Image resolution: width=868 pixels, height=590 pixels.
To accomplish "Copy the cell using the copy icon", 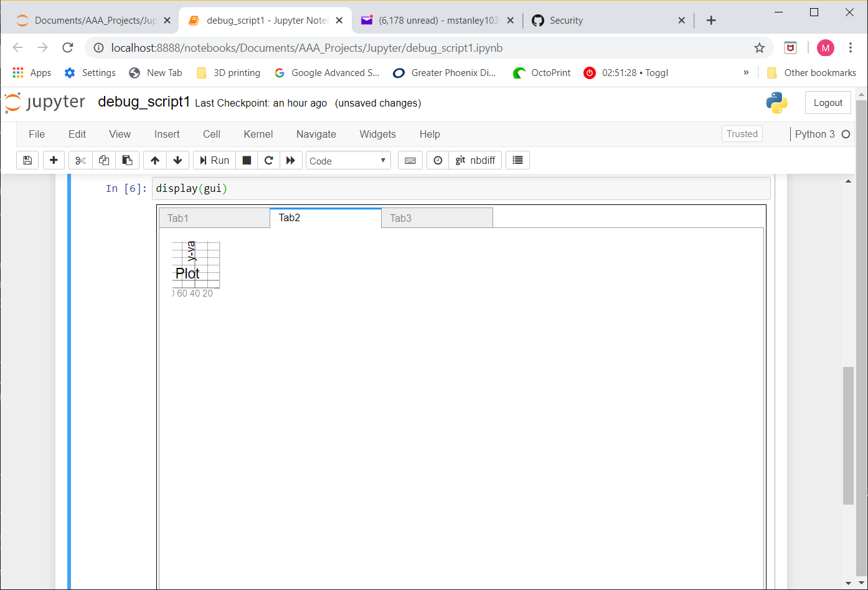I will tap(103, 160).
